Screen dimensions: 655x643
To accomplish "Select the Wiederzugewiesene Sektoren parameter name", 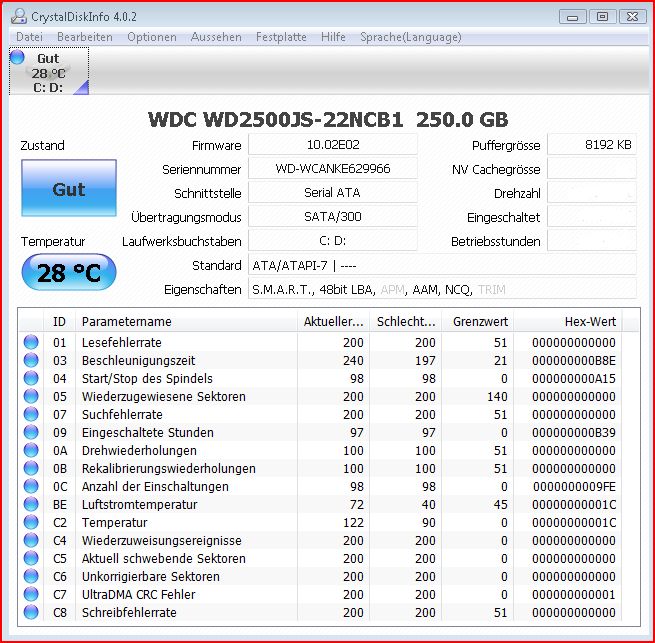I will pos(164,396).
